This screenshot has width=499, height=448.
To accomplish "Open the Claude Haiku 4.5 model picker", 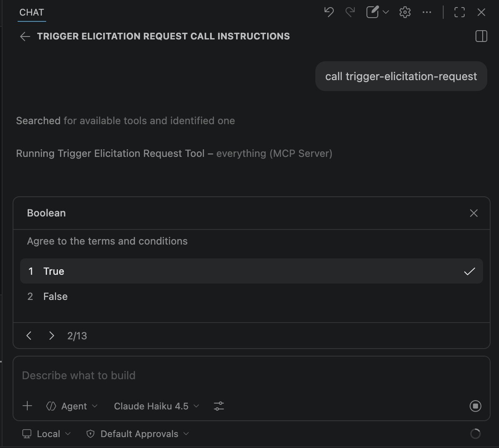I will pos(156,406).
